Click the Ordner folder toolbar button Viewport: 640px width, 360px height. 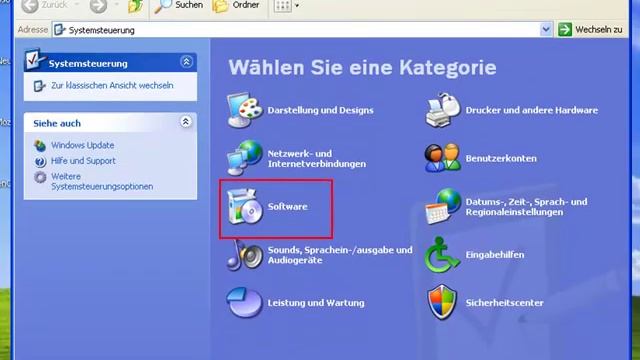click(236, 6)
